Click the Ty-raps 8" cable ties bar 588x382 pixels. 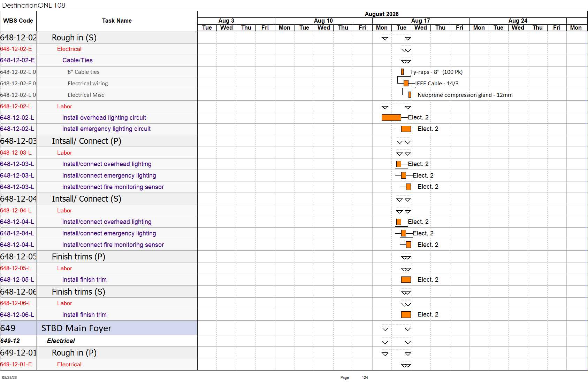point(402,72)
